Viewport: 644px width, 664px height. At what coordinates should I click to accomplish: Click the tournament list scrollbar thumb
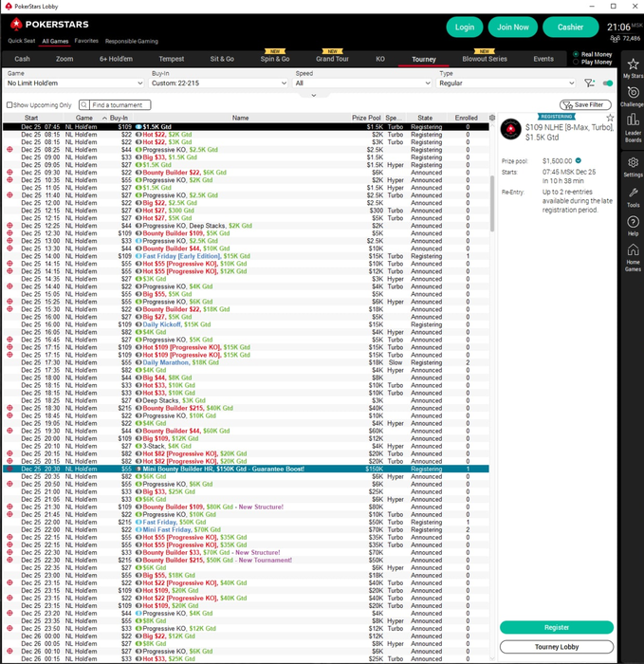[492, 203]
